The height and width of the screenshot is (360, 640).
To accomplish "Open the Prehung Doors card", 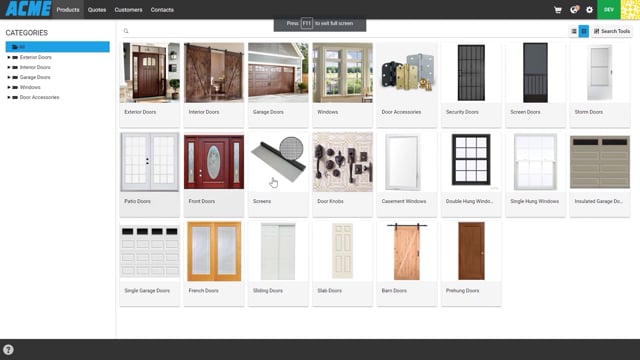I will [471, 264].
